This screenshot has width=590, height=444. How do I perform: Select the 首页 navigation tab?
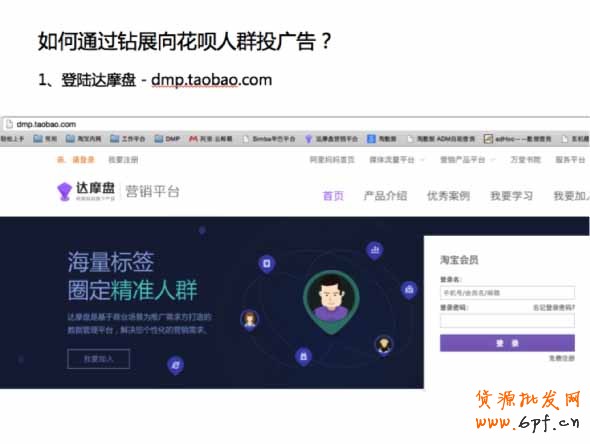333,196
